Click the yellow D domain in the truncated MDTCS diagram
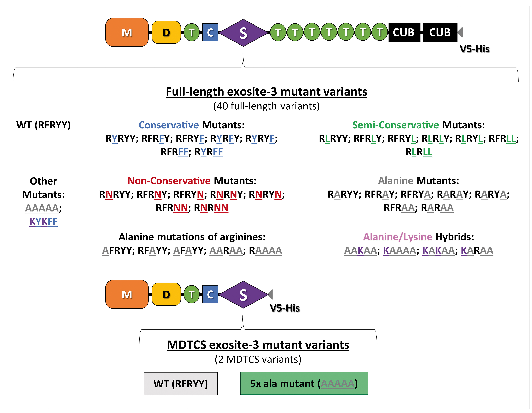Image resolution: width=532 pixels, height=413 pixels. point(166,294)
